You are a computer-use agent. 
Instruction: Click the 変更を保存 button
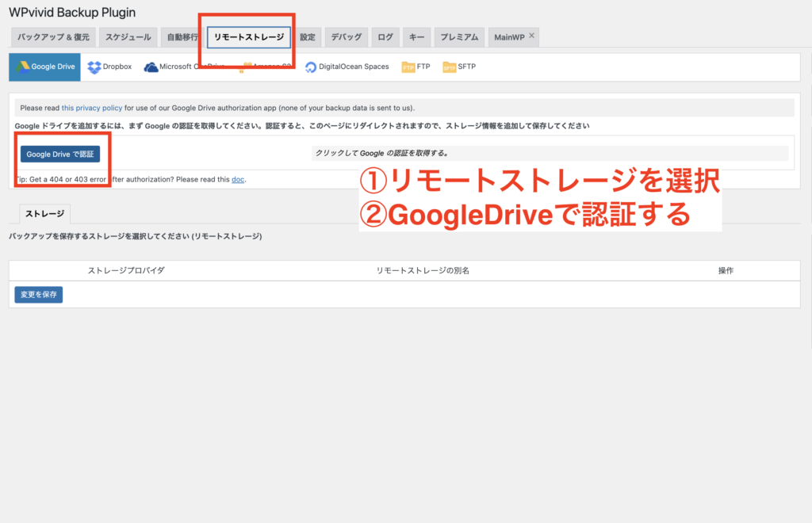pyautogui.click(x=38, y=294)
